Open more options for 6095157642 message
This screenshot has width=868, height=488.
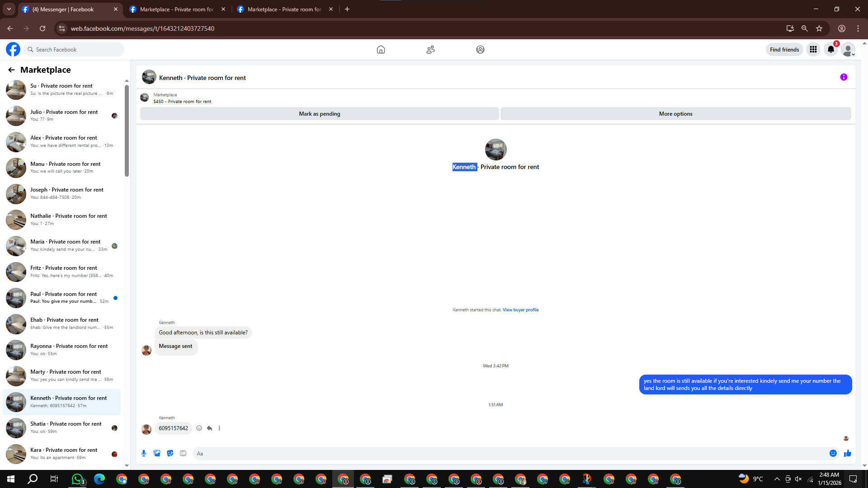(x=220, y=428)
